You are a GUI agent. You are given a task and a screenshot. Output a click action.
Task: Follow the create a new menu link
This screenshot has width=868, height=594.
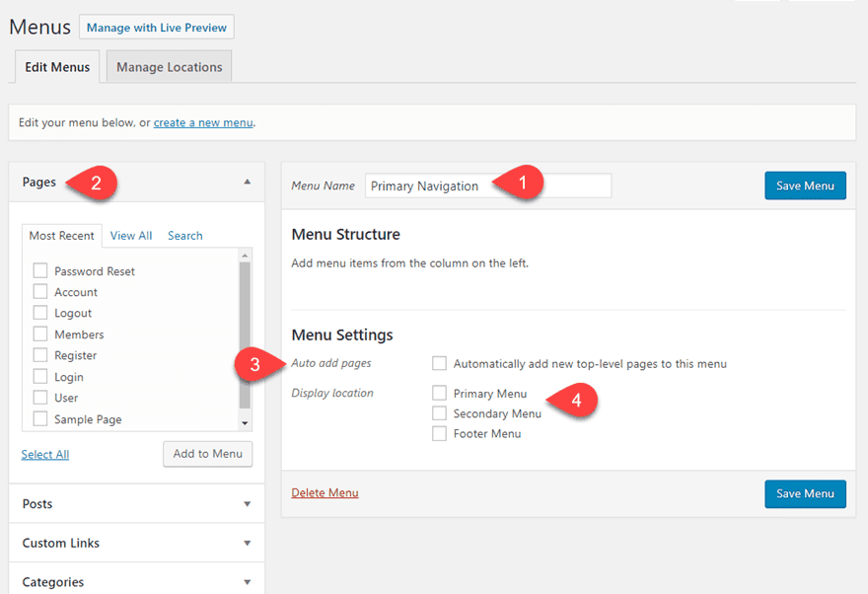pyautogui.click(x=203, y=123)
